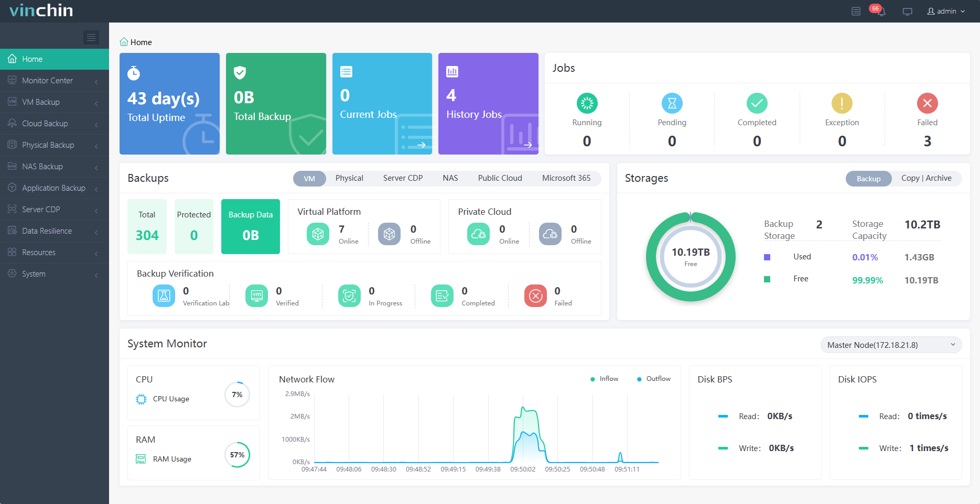Expand the System menu
This screenshot has width=980, height=504.
pos(55,274)
